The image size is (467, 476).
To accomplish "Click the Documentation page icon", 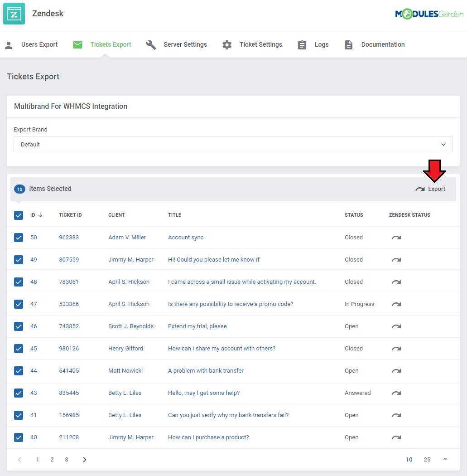I will tap(349, 45).
